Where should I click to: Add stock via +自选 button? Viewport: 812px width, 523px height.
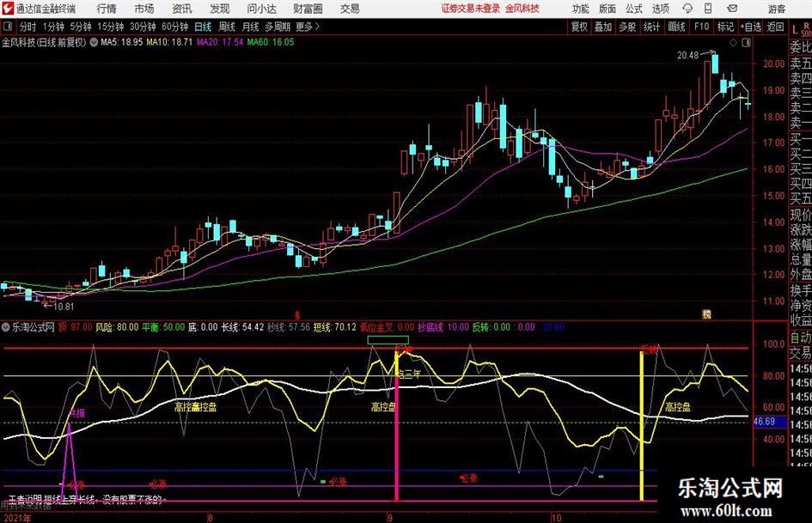click(x=751, y=27)
